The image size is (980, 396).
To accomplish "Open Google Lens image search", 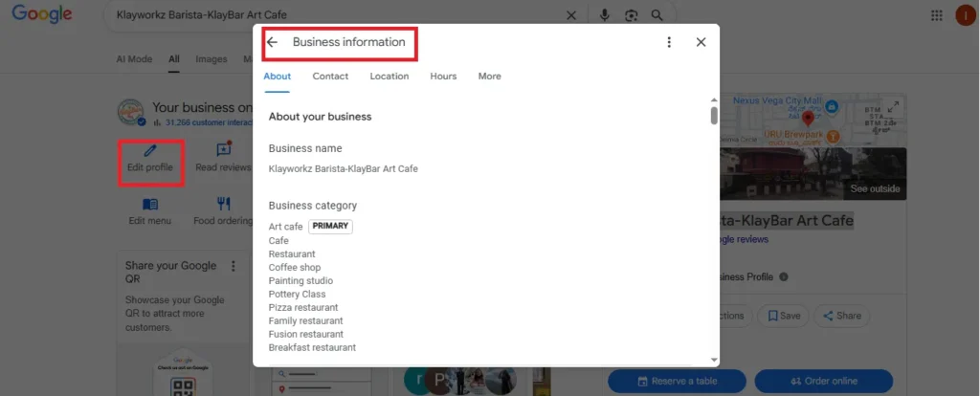I will click(x=632, y=15).
